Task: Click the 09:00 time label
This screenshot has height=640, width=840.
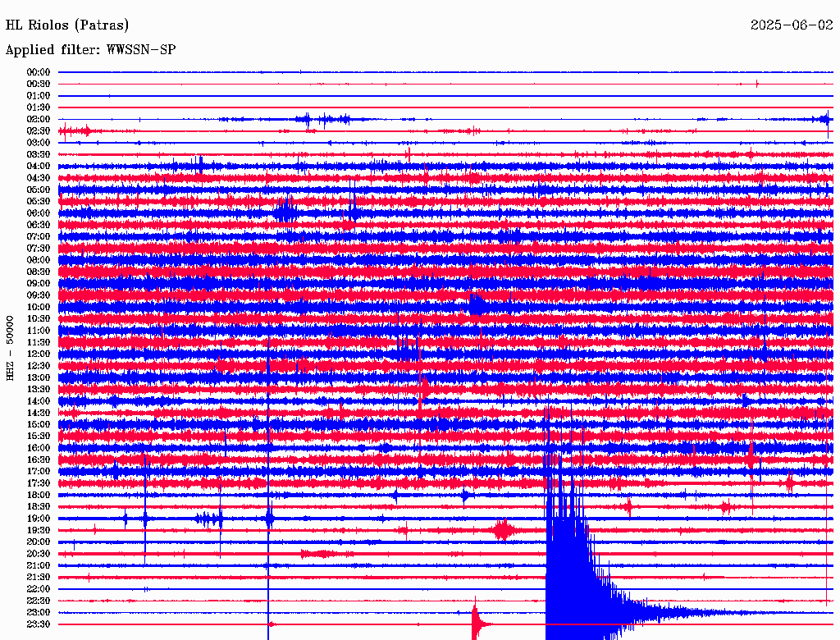Action: click(39, 284)
